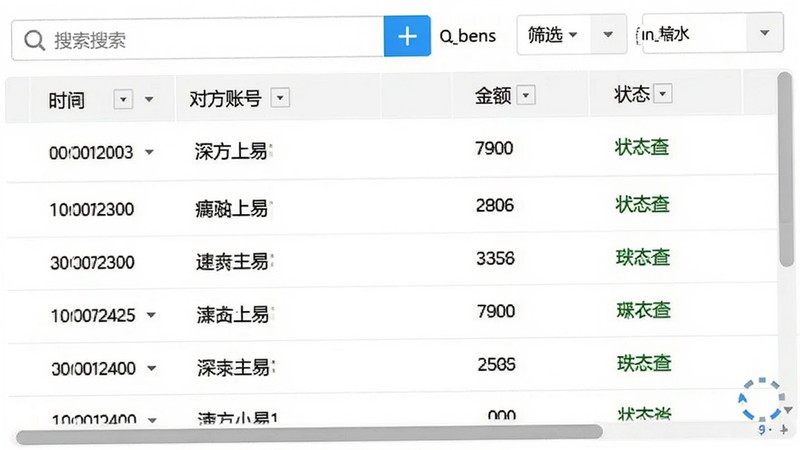Open the combo box at top right
The height and width of the screenshot is (450, 800).
tap(712, 33)
